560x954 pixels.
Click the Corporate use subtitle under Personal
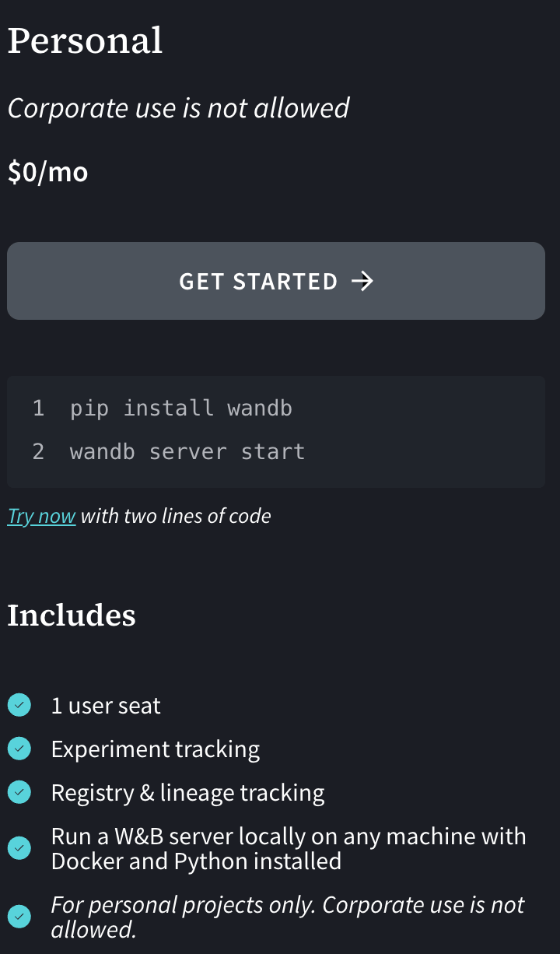click(x=178, y=107)
